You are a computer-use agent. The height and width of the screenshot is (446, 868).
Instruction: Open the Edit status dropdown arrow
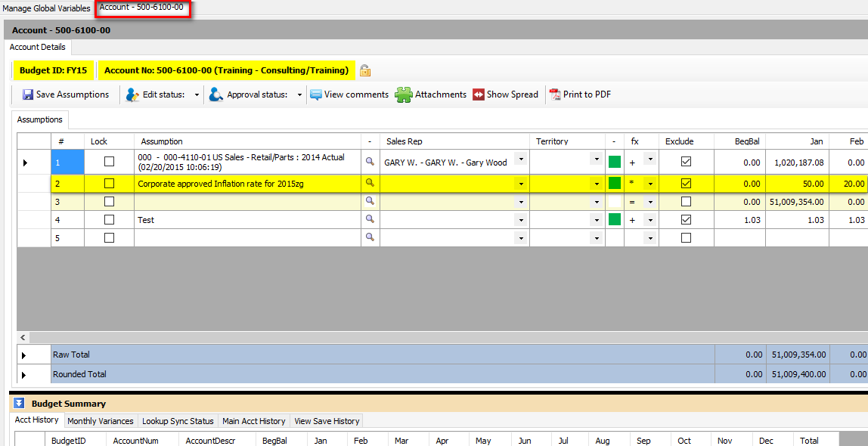coord(197,95)
